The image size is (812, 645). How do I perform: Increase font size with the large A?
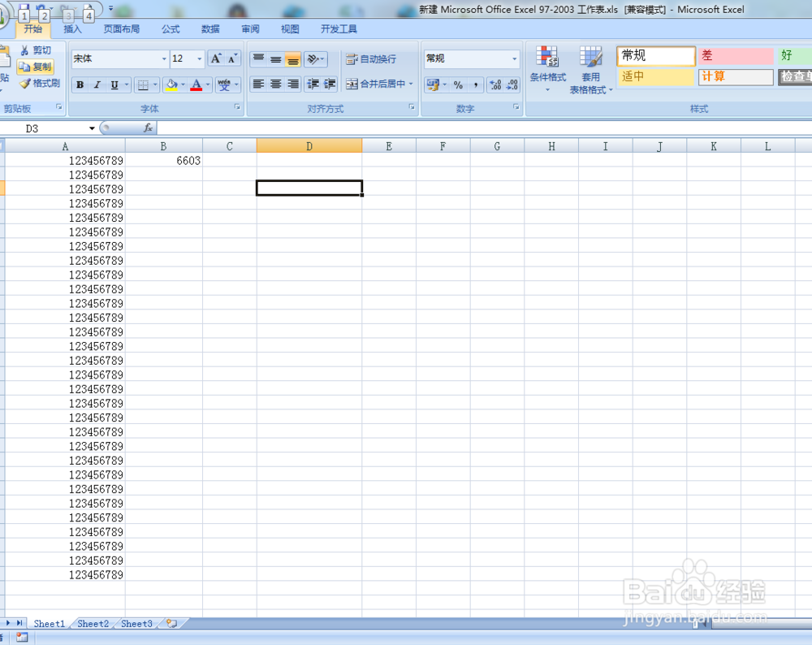(215, 58)
